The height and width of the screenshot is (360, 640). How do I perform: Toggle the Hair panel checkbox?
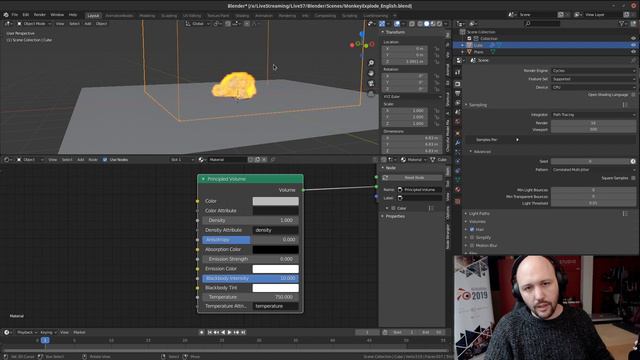tap(472, 229)
